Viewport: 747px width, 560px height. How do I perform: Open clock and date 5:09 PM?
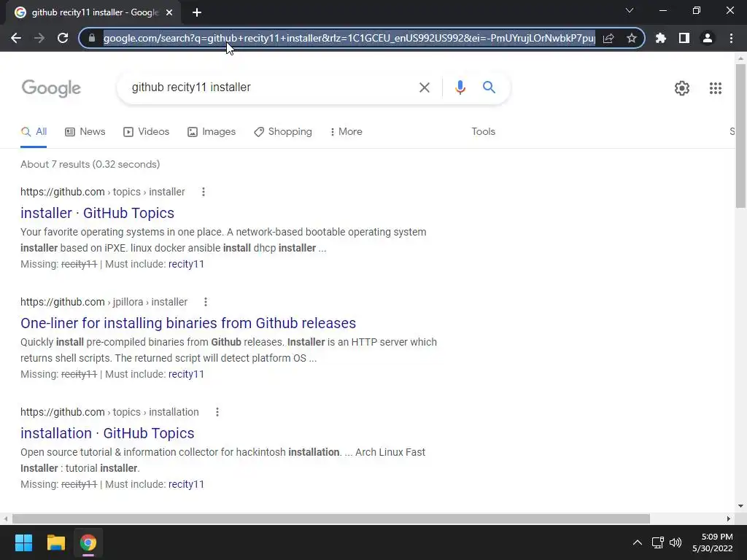click(x=713, y=542)
